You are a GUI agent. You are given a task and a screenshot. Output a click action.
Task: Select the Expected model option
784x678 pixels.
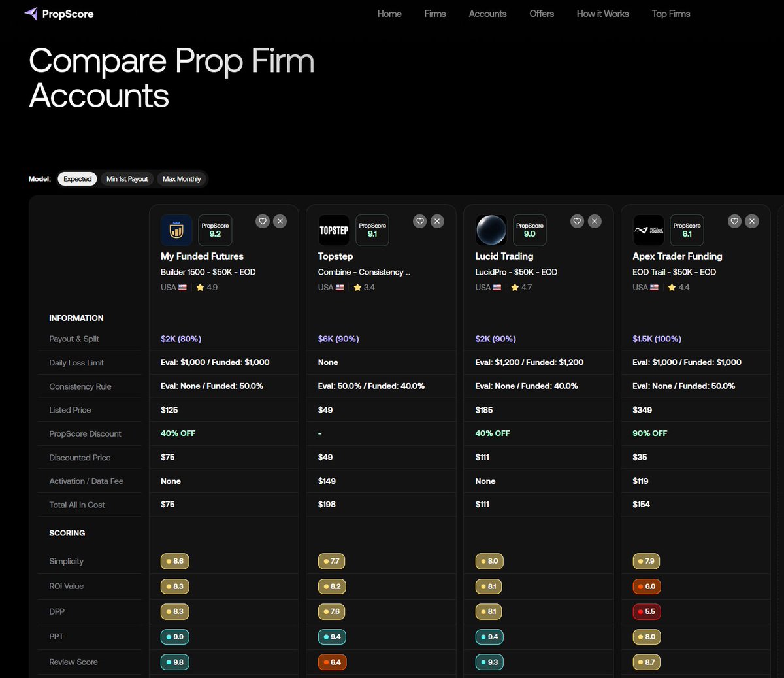[77, 179]
